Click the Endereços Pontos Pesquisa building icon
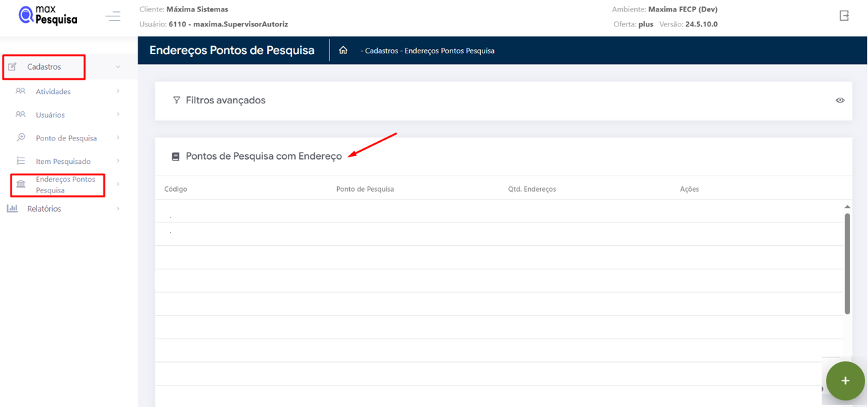This screenshot has height=407, width=868. 21,185
